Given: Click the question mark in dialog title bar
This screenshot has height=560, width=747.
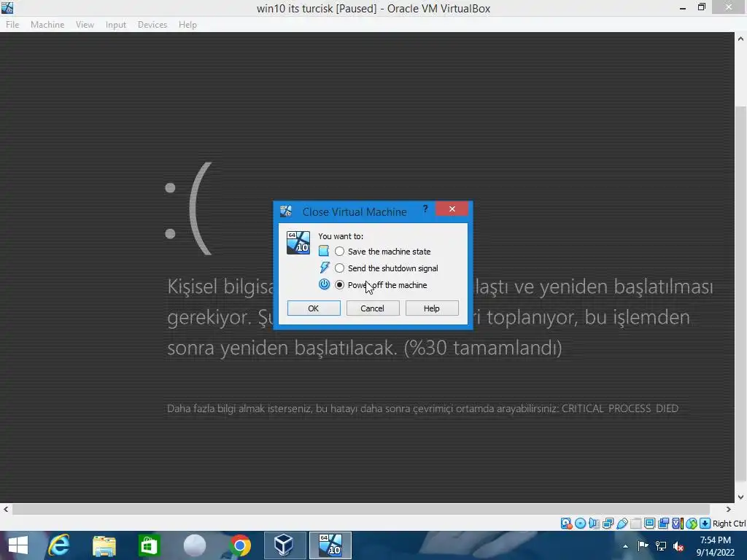Looking at the screenshot, I should [x=425, y=209].
